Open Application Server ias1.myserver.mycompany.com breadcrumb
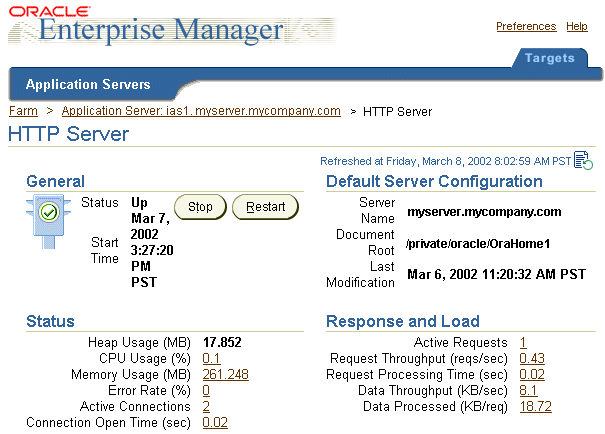Screen dimensions: 605x434 pyautogui.click(x=201, y=111)
